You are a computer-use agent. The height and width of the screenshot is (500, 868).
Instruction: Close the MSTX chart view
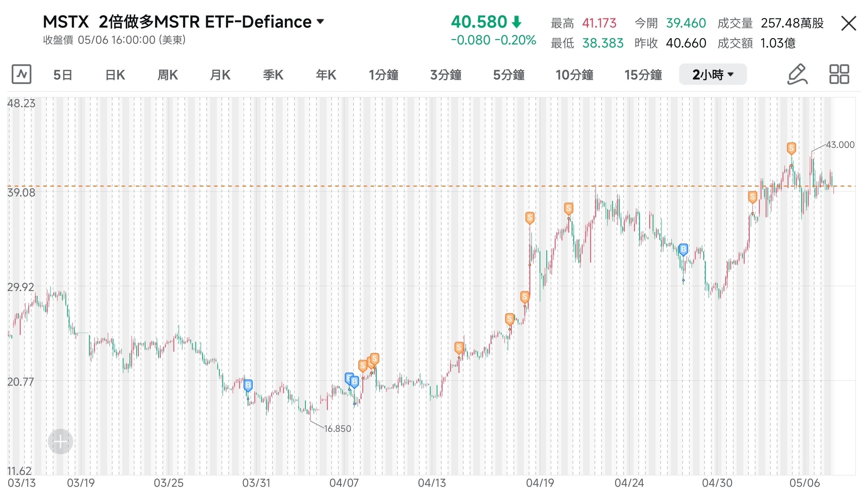(848, 23)
